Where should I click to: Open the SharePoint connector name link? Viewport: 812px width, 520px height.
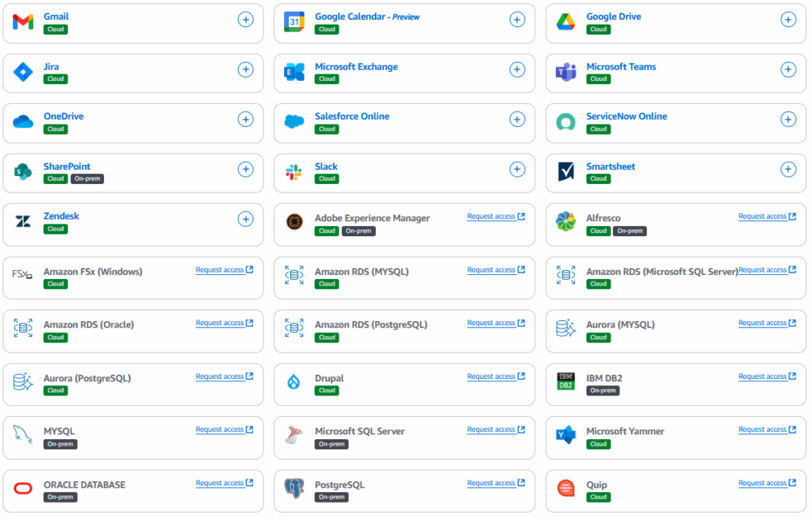pos(67,166)
